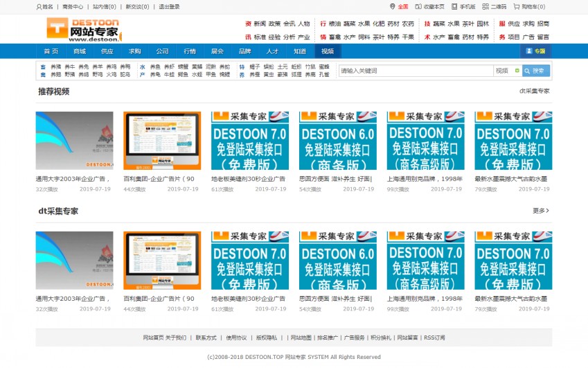The width and height of the screenshot is (588, 368).
Task: Open 商务中心 in the top bar
Action: click(73, 7)
